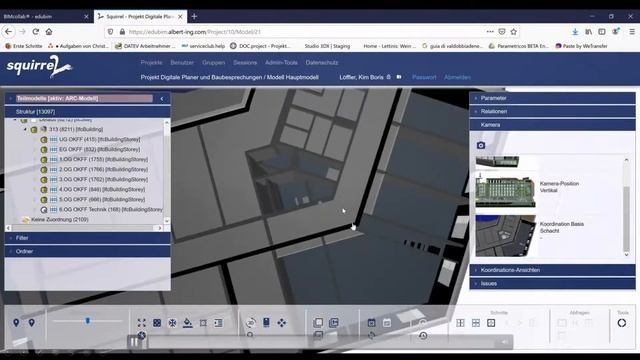Screen dimensions: 640x360
Task: Click the light calendar icon
Action: pos(387,323)
